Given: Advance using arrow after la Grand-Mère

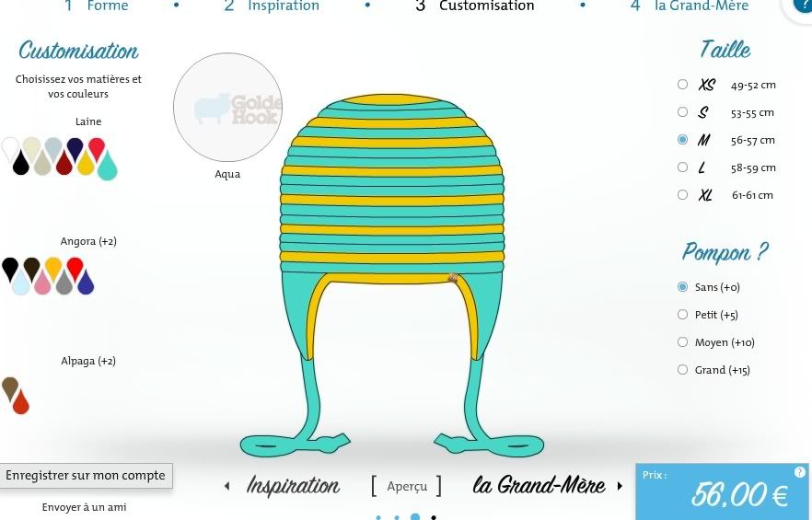Looking at the screenshot, I should point(620,486).
